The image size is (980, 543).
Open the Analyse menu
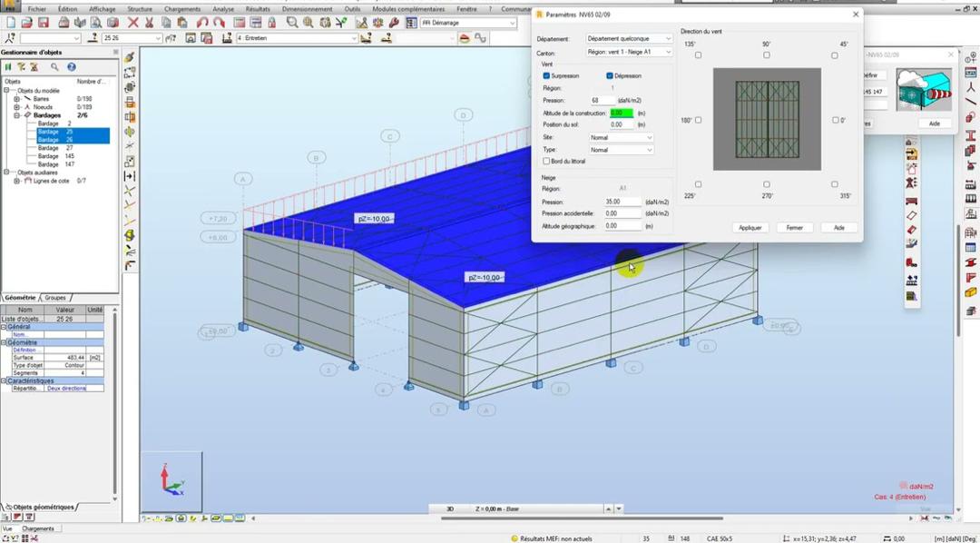[223, 9]
